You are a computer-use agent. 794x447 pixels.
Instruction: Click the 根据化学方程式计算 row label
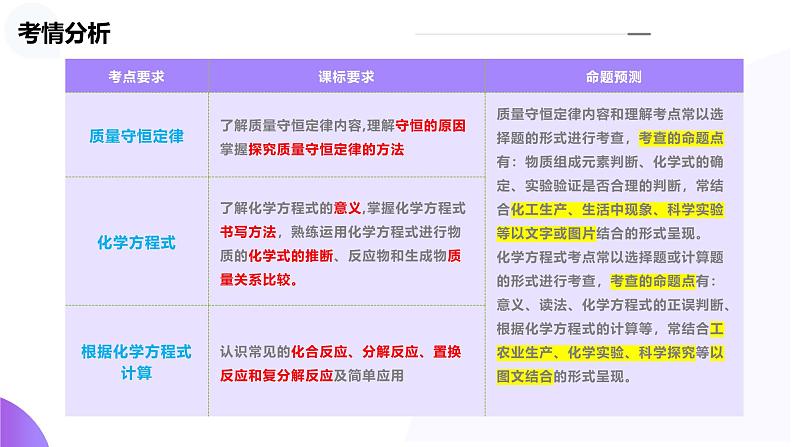136,362
